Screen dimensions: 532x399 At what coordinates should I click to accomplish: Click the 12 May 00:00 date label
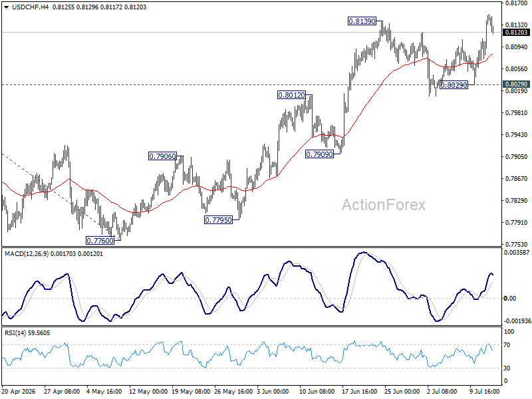[x=148, y=392]
